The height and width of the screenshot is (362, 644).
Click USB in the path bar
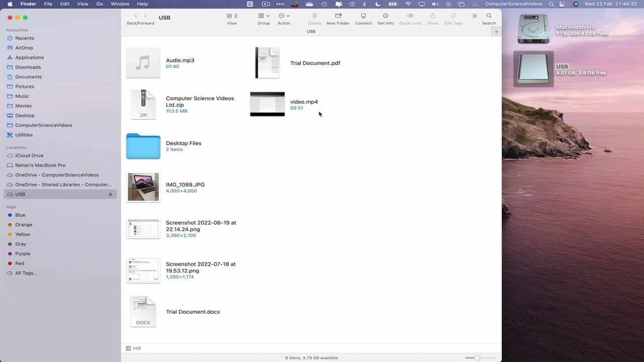point(133,348)
